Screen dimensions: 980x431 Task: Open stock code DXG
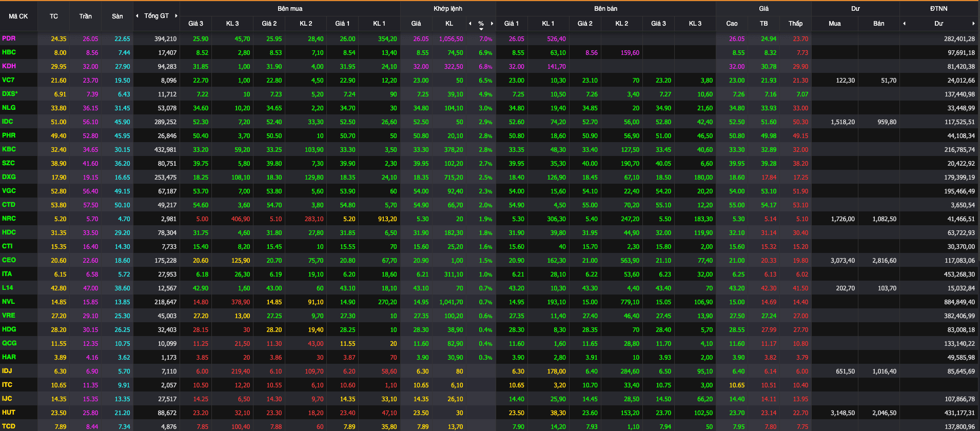tap(9, 177)
